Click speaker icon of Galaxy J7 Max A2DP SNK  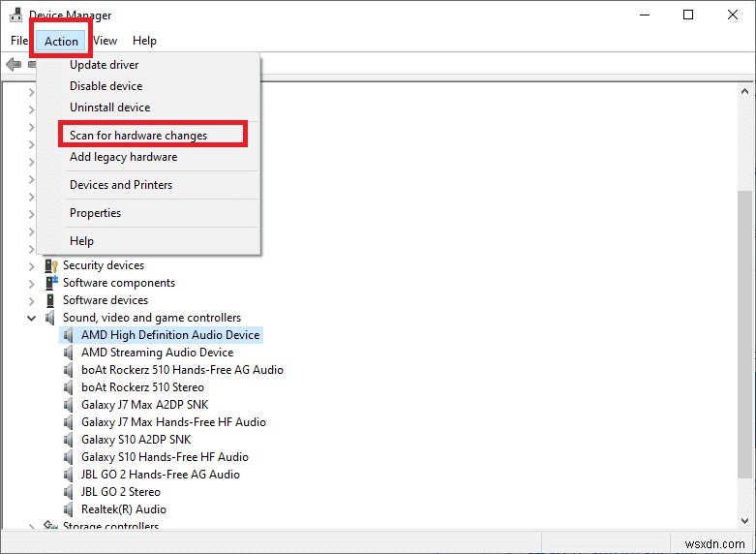pyautogui.click(x=69, y=405)
